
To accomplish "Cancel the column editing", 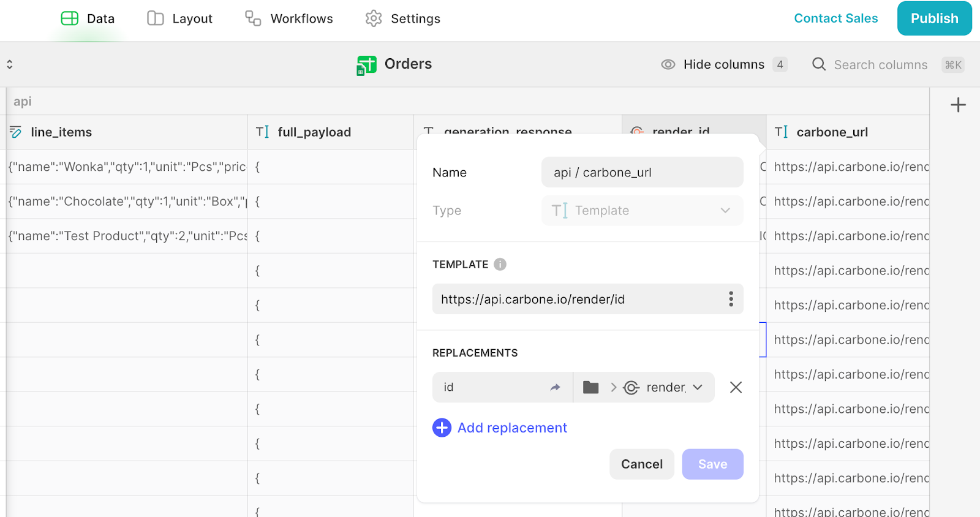I will 642,464.
